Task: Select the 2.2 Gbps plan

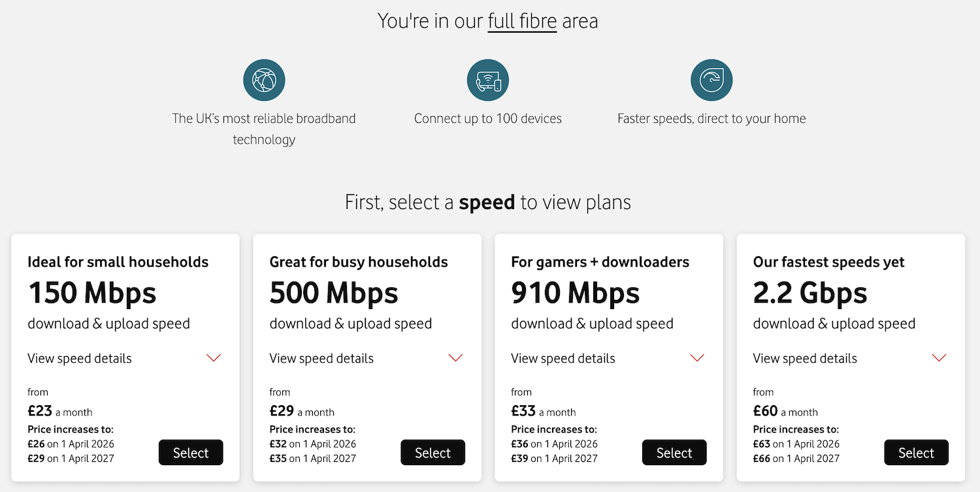Action: (x=916, y=453)
